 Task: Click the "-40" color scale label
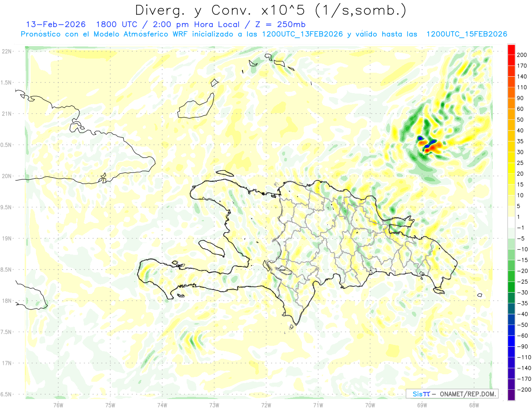coord(522,314)
